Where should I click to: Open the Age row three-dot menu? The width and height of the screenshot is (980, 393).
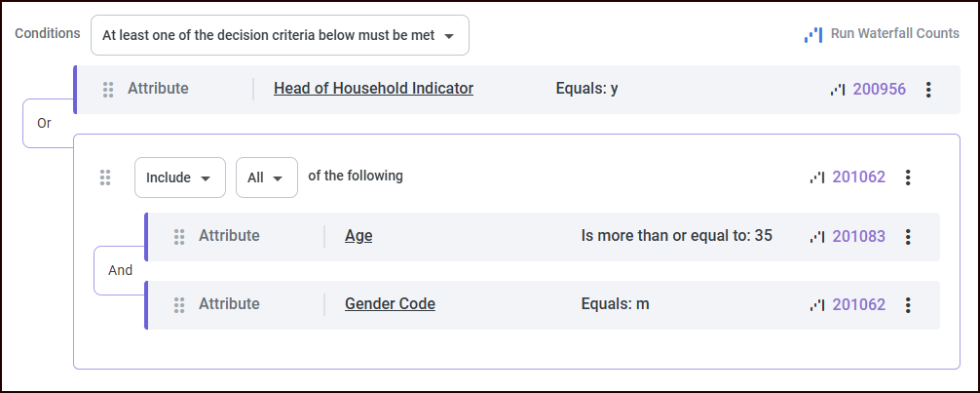[x=908, y=237]
